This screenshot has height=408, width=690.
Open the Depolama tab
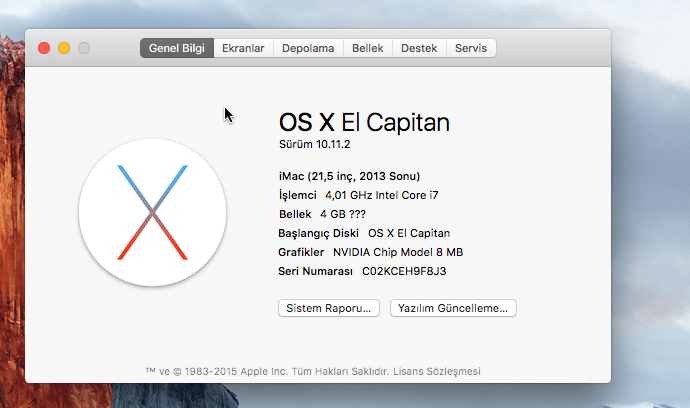click(308, 48)
